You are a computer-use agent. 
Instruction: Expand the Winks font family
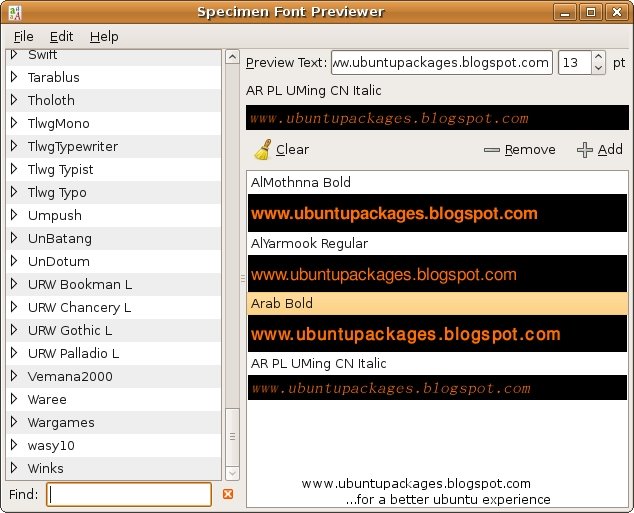click(x=14, y=469)
